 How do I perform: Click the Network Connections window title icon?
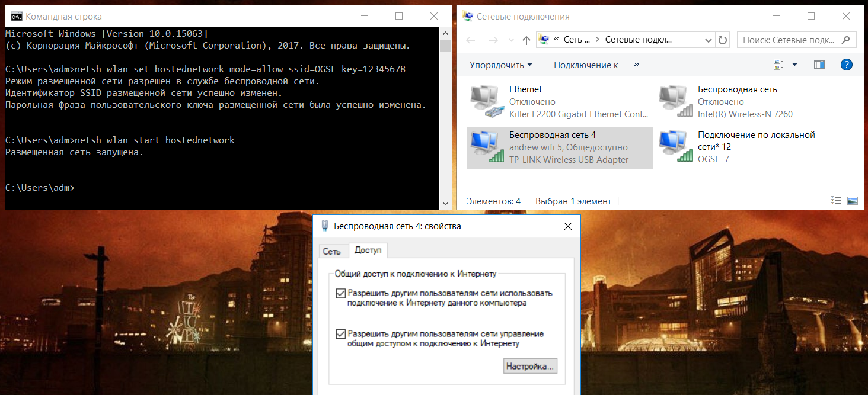click(x=468, y=17)
